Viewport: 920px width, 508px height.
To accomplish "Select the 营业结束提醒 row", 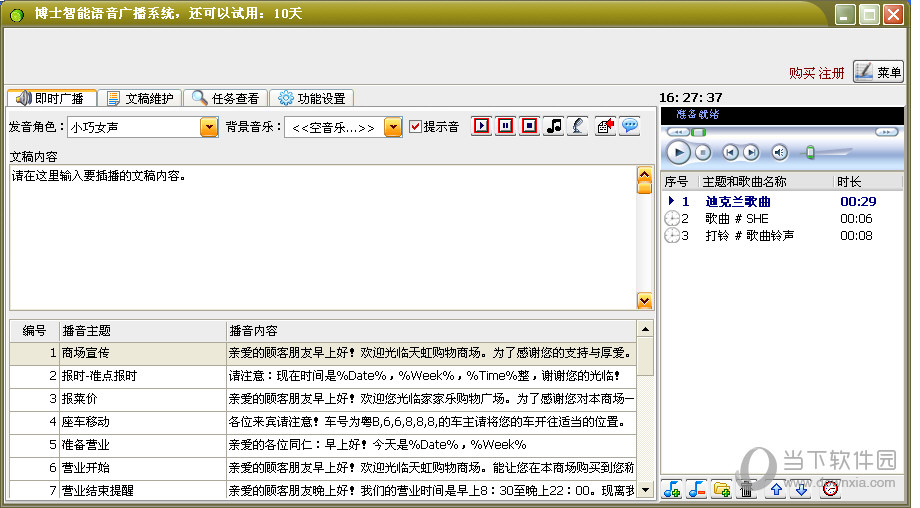I will [x=323, y=490].
